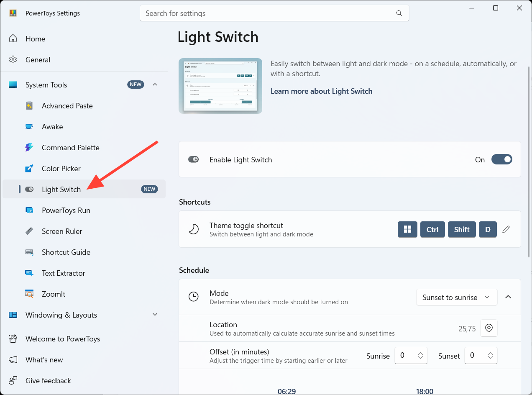The image size is (532, 395).
Task: Open Advanced Paste via its sidebar icon
Action: [x=29, y=106]
